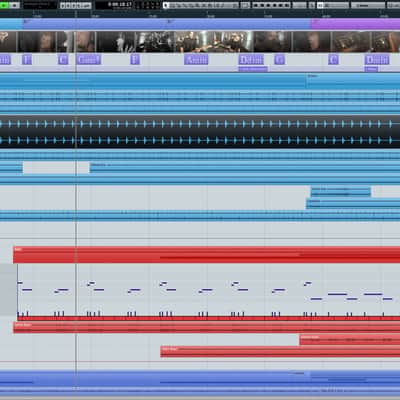This screenshot has height=400, width=400.
Task: Select the red part below the note editor
Action: 207,327
